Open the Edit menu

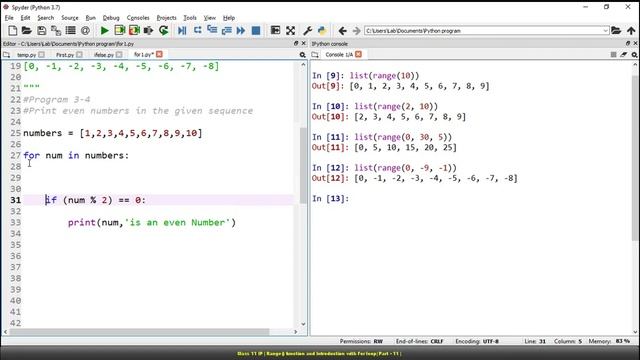25,18
